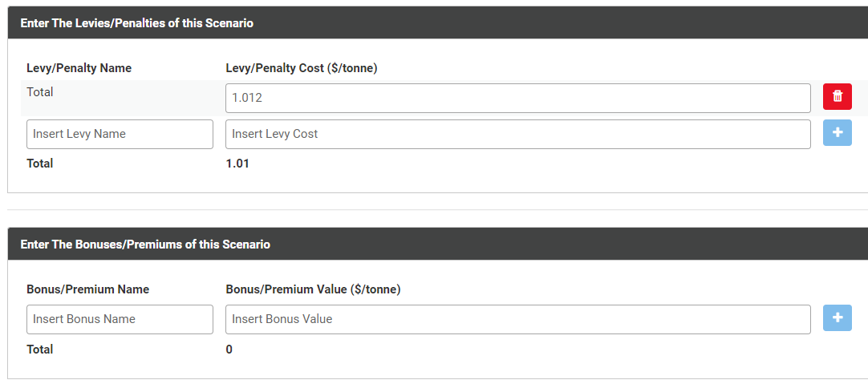Click the bold Total label under bonuses
This screenshot has height=384, width=868.
pos(40,350)
